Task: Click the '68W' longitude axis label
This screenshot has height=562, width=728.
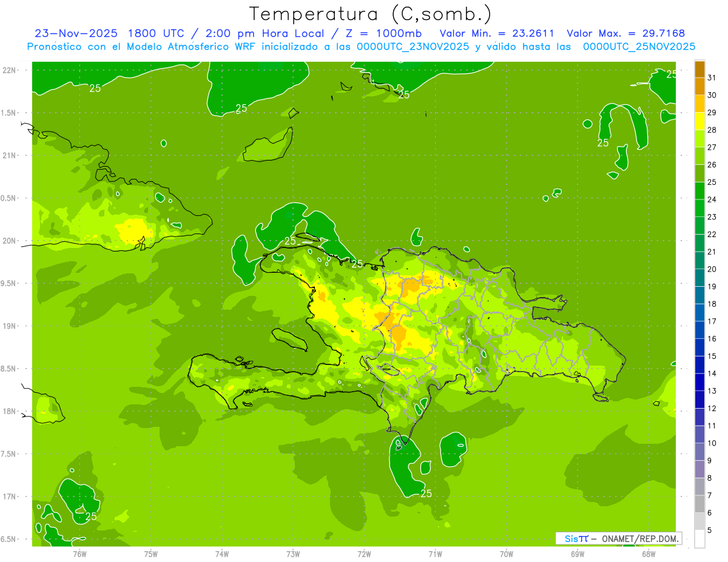Action: coord(649,554)
